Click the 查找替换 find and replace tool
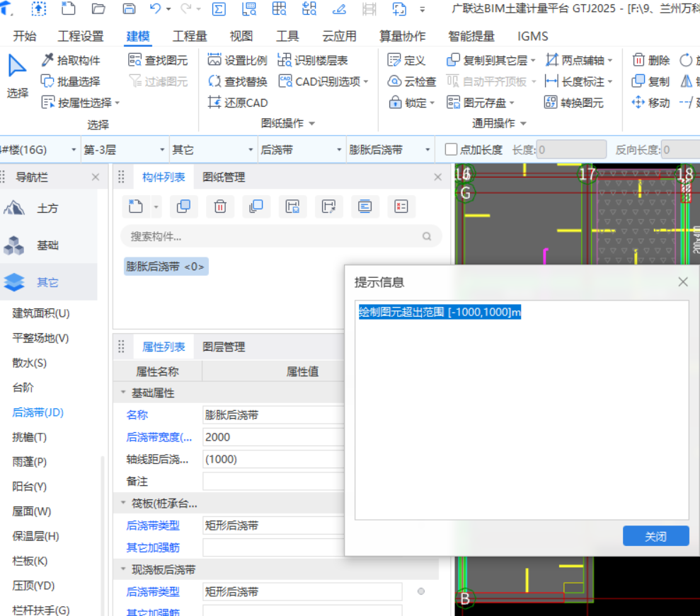Viewport: 700px width, 616px height. click(x=238, y=81)
